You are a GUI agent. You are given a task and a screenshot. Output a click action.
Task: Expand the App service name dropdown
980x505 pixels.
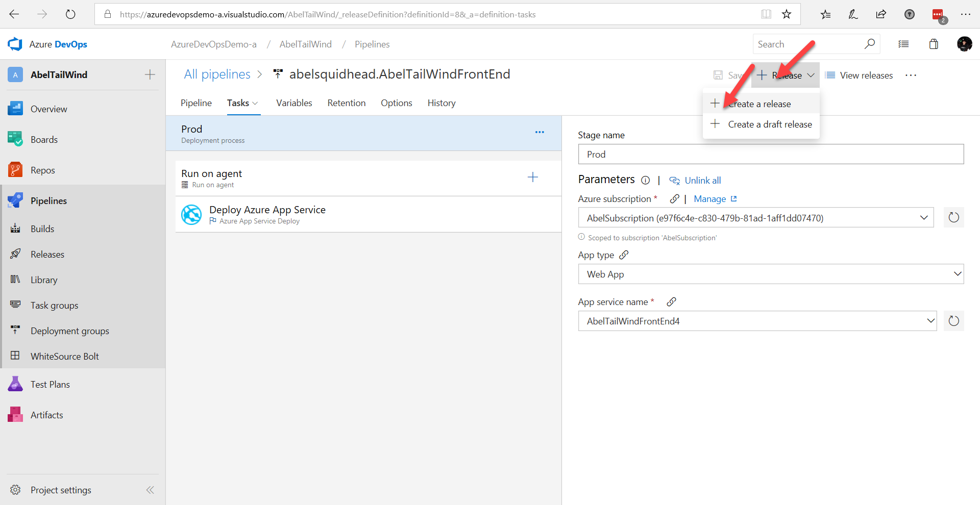(x=930, y=321)
